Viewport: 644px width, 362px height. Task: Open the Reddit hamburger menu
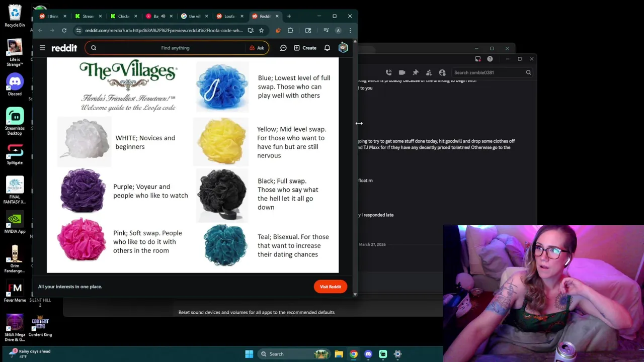(x=42, y=48)
